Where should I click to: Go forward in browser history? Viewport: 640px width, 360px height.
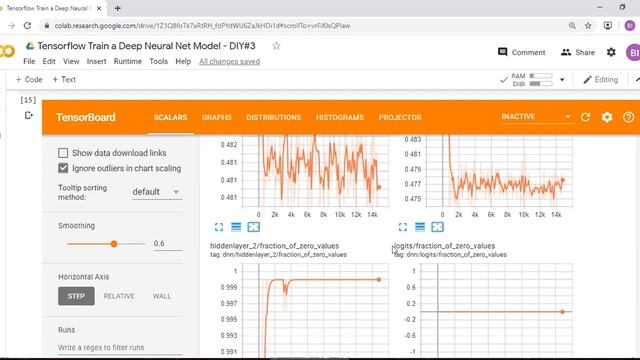pyautogui.click(x=11, y=26)
